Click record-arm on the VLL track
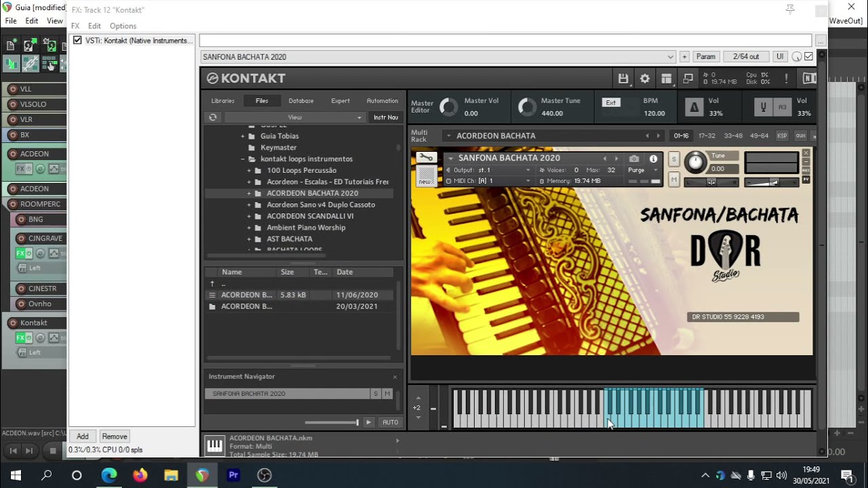The width and height of the screenshot is (868, 488). pyautogui.click(x=13, y=89)
